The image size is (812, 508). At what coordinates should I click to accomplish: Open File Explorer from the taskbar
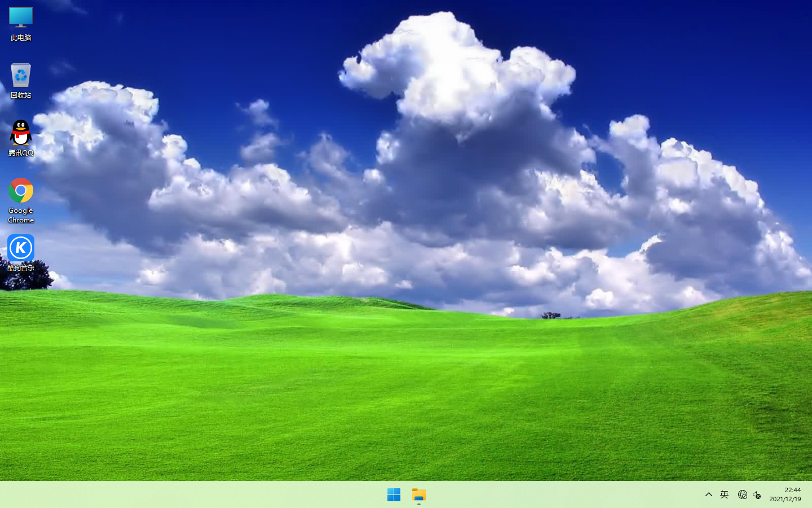tap(419, 495)
